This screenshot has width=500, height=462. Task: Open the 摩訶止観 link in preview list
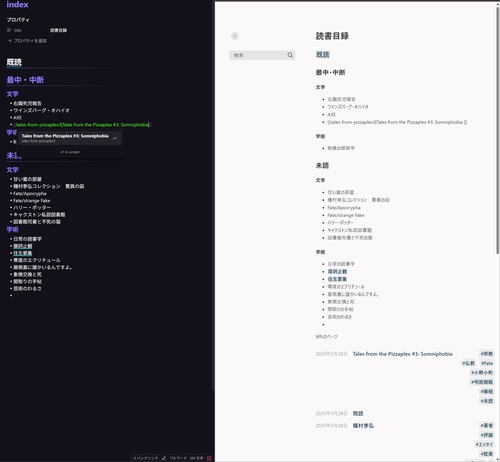click(x=337, y=272)
